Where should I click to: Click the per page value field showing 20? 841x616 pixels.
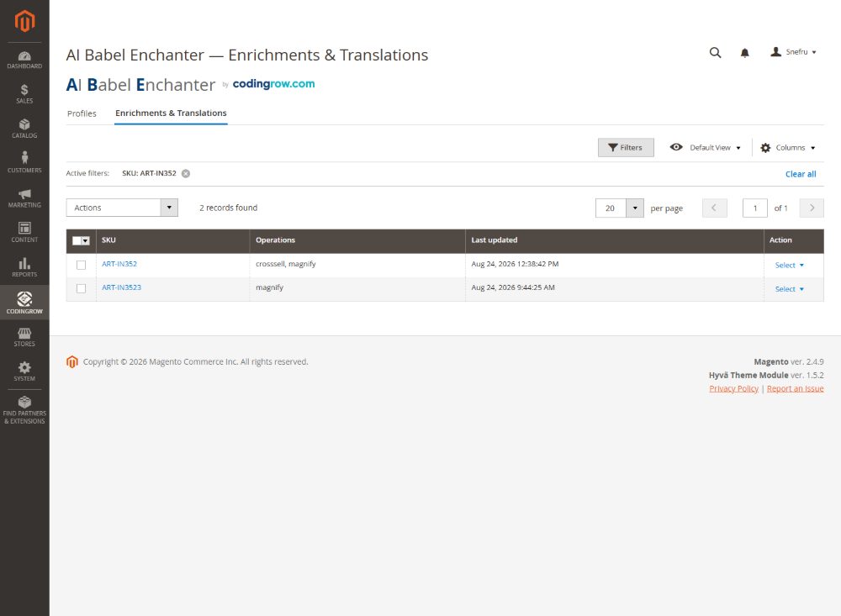[x=611, y=208]
